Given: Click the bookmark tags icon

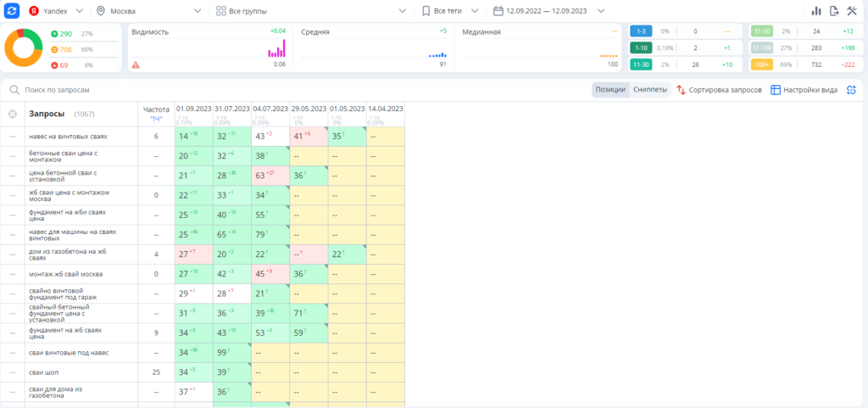Looking at the screenshot, I should tap(426, 10).
